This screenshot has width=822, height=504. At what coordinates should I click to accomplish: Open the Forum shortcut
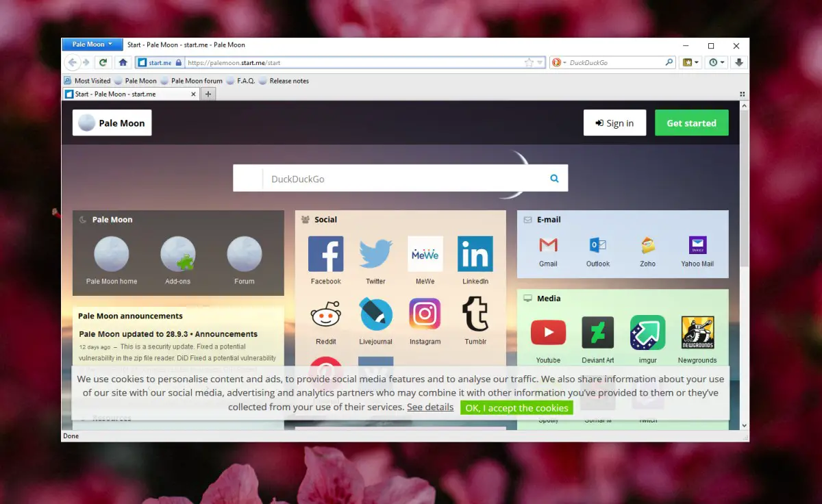point(245,261)
